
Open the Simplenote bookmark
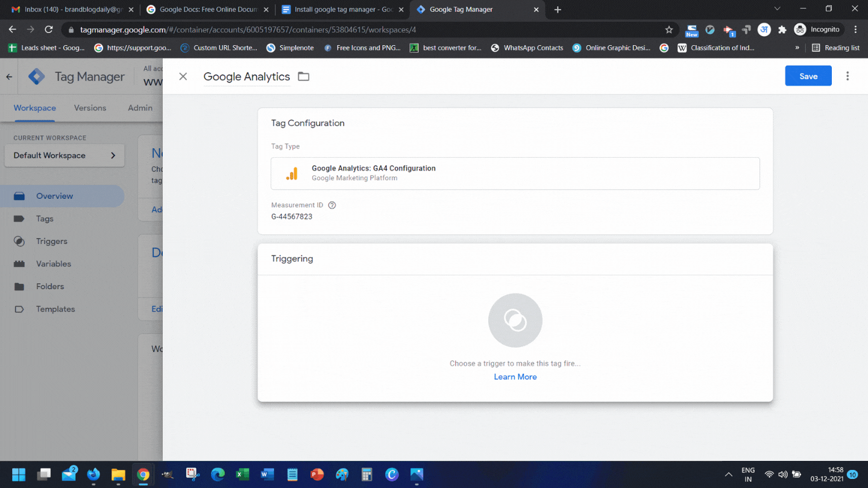(x=290, y=48)
